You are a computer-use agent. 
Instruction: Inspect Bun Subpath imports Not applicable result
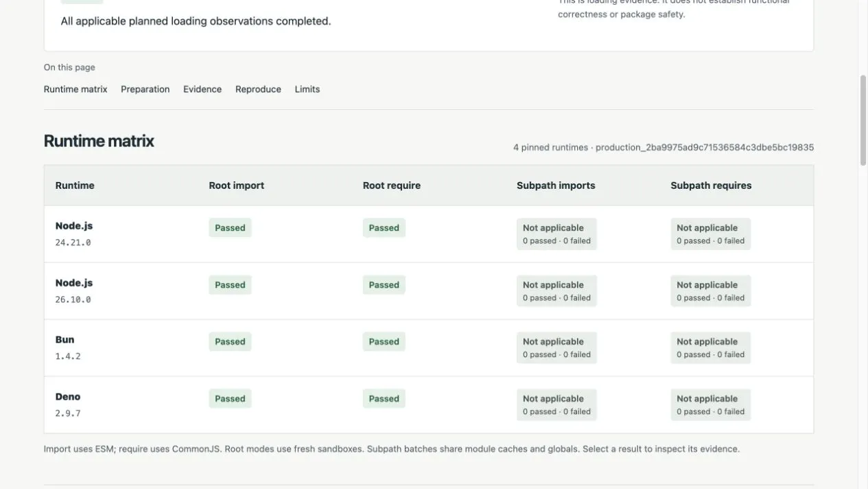556,348
